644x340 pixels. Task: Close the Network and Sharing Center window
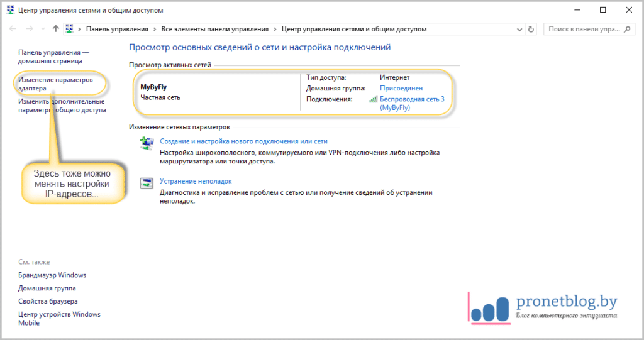click(629, 10)
